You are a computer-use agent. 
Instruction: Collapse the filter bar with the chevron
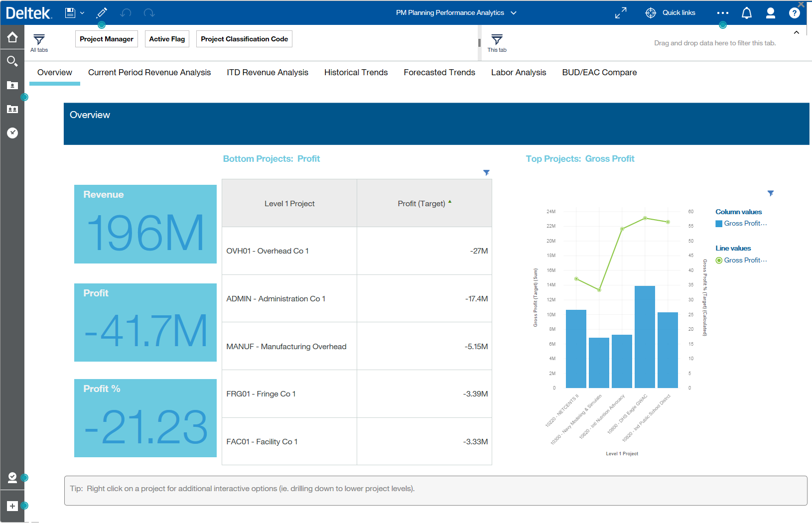pyautogui.click(x=796, y=32)
